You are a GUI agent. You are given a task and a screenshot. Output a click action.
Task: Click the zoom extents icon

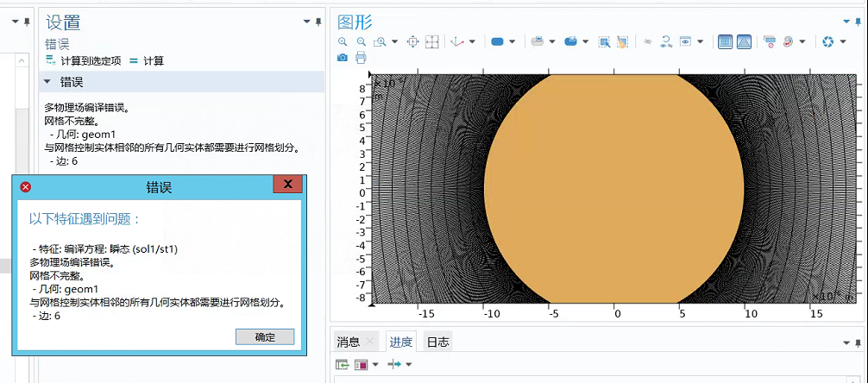[413, 41]
